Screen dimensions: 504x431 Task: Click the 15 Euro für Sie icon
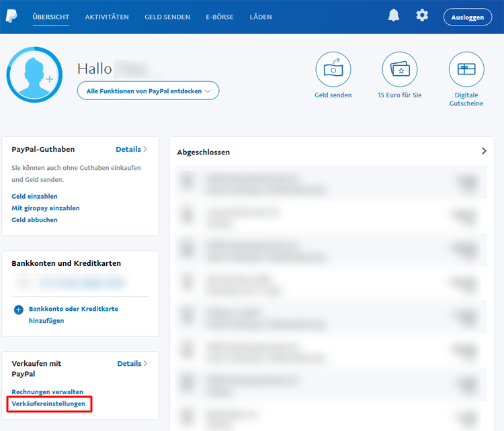[x=400, y=69]
